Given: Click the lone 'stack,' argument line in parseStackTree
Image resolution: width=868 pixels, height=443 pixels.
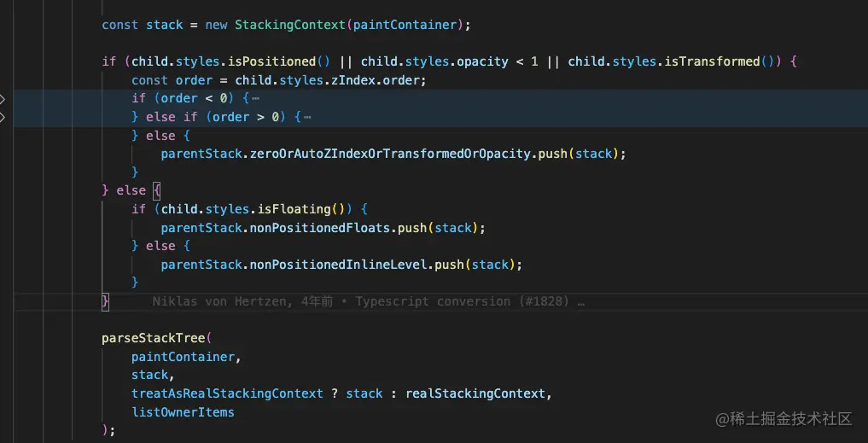Looking at the screenshot, I should (154, 376).
